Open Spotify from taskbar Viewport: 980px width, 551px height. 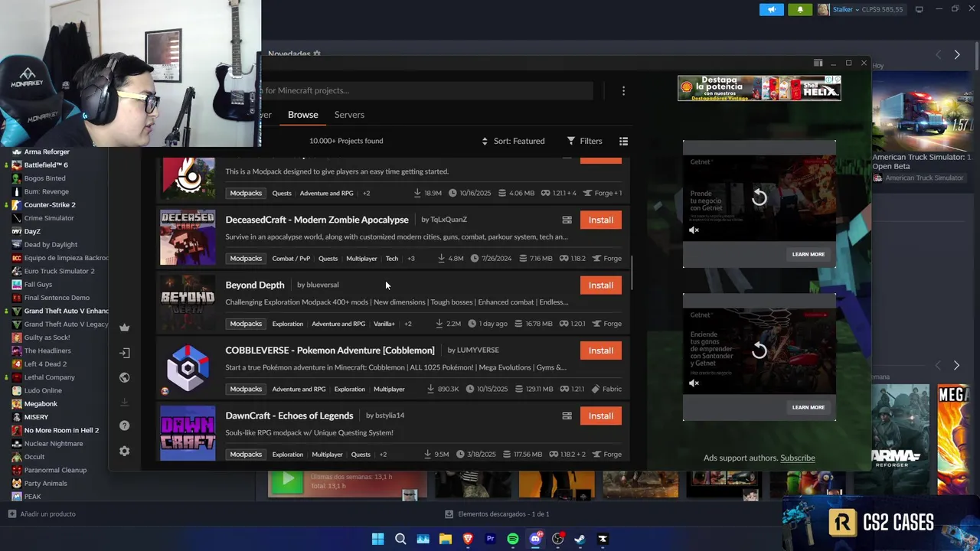tap(513, 539)
